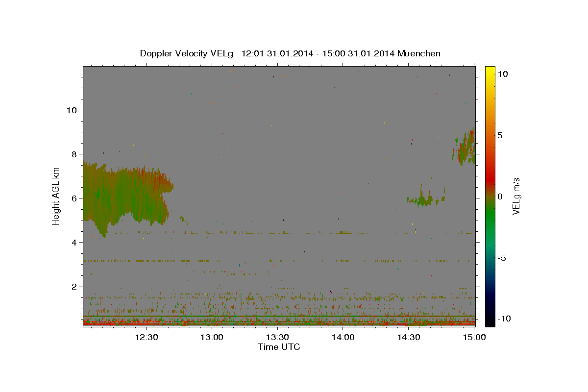This screenshot has width=588, height=392.
Task: Click the colorbar value 5 label
Action: click(x=500, y=135)
